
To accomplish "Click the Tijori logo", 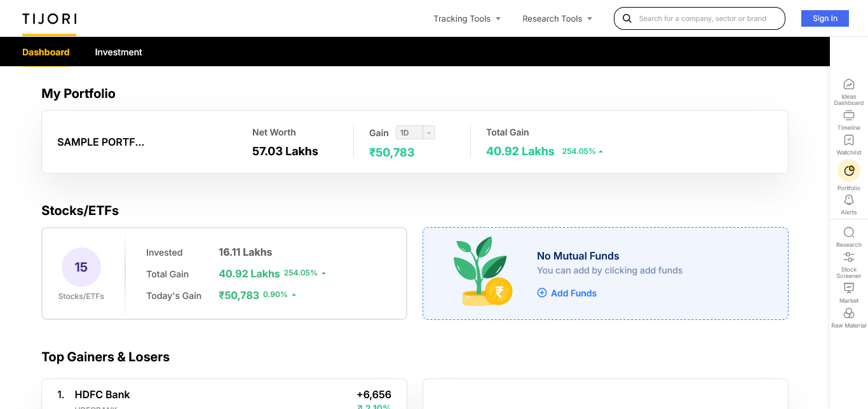I will (x=50, y=19).
